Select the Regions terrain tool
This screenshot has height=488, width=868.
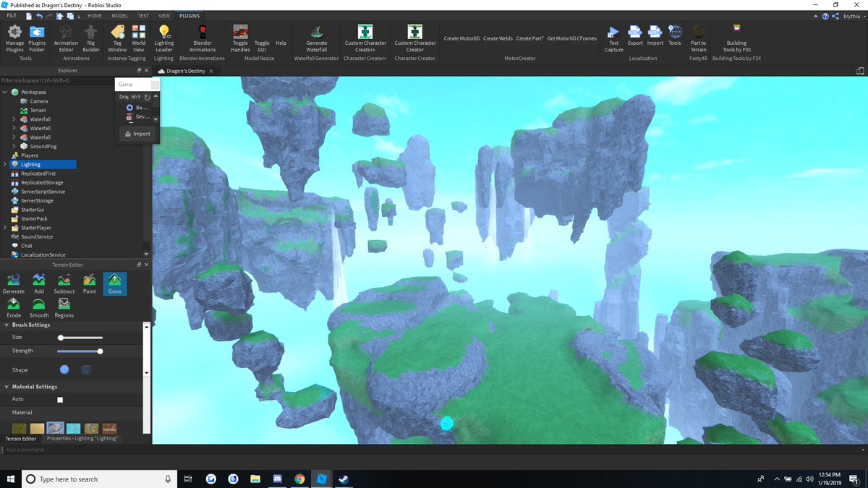click(x=64, y=308)
